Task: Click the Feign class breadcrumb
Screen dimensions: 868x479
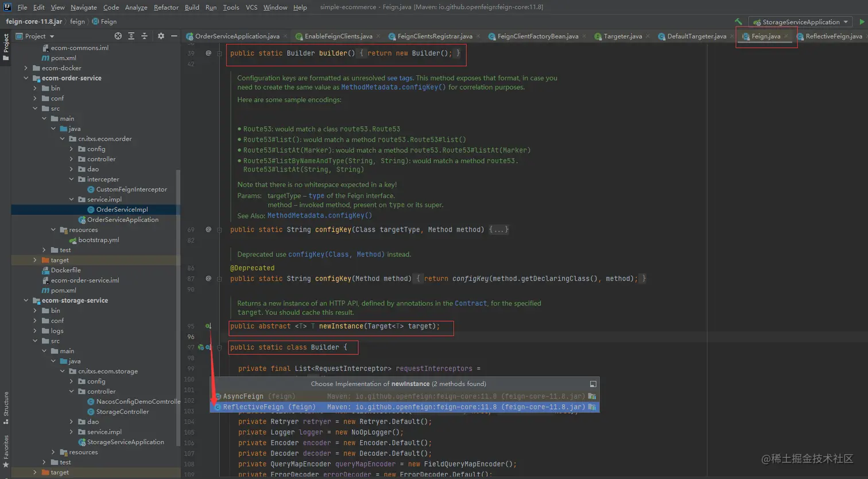Action: (104, 21)
